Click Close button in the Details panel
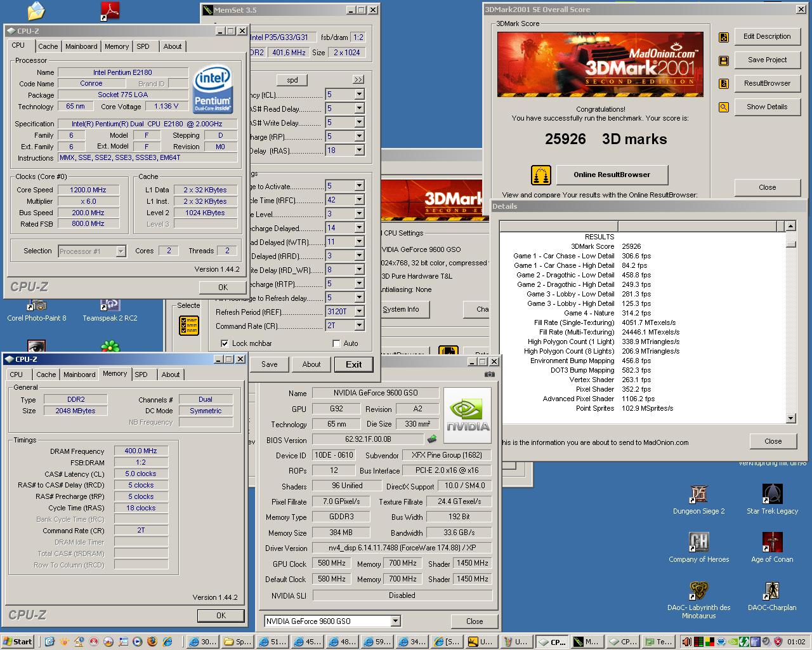The image size is (812, 650). pos(773,441)
